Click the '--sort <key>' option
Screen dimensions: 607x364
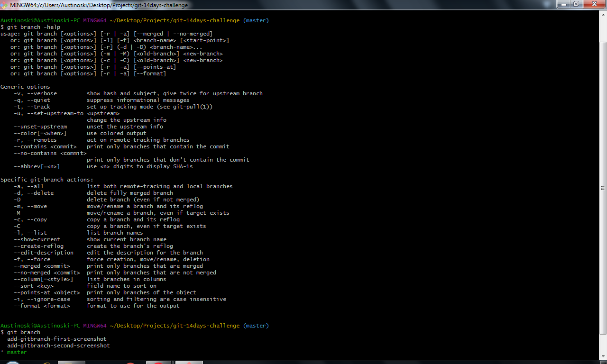point(34,286)
